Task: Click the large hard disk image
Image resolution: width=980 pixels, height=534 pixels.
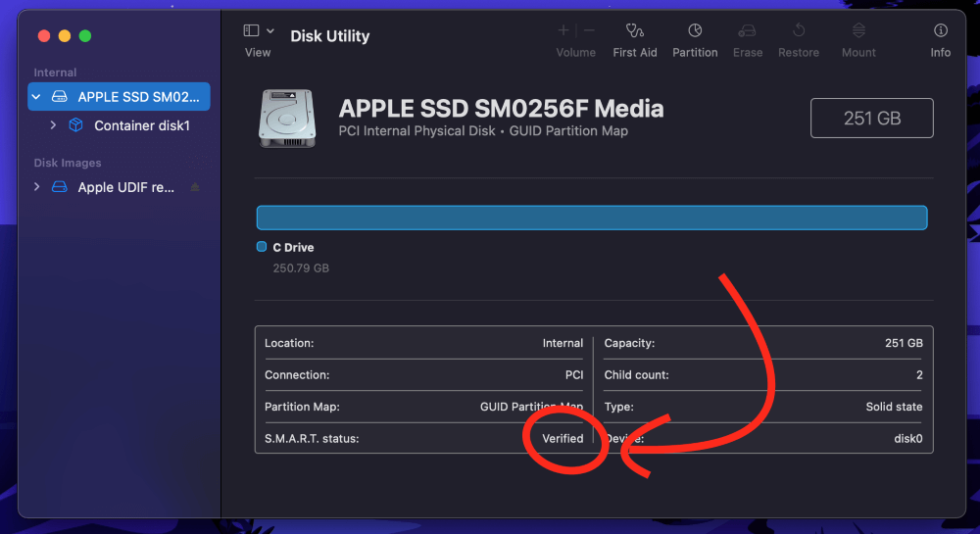Action: pos(287,118)
